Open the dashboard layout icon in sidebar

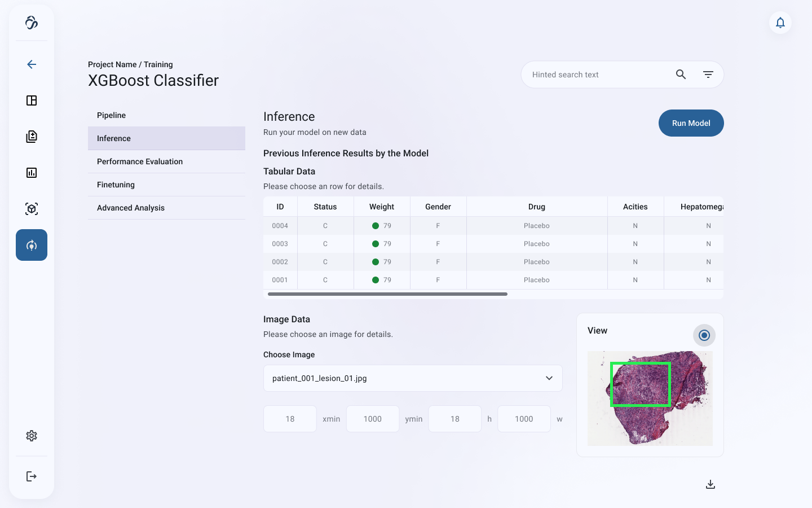point(32,100)
